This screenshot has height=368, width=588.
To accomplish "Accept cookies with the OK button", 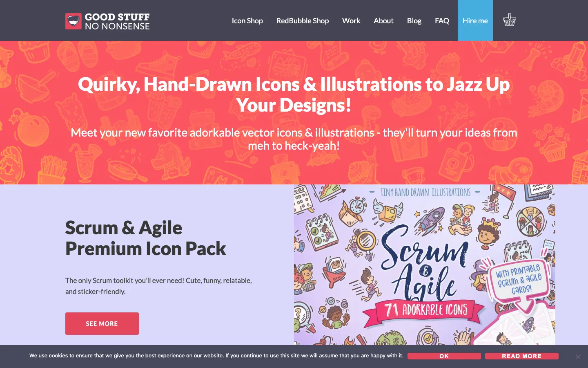I will coord(444,356).
